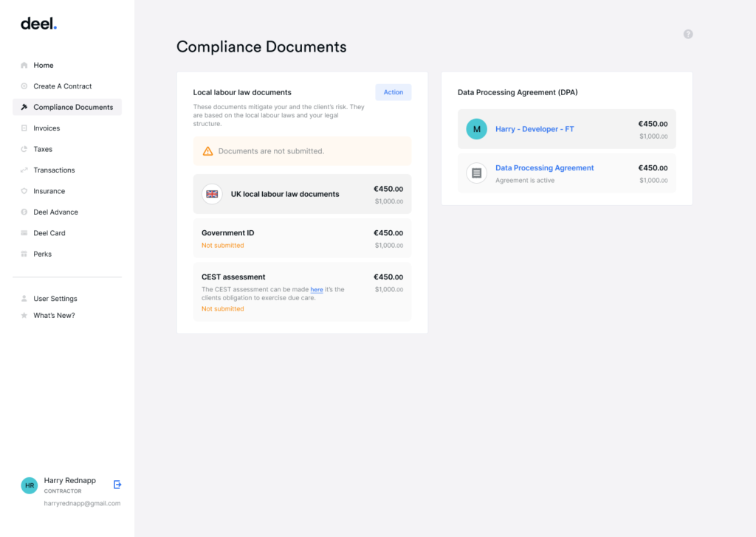Click the HR profile avatar
756x537 pixels.
[x=30, y=485]
